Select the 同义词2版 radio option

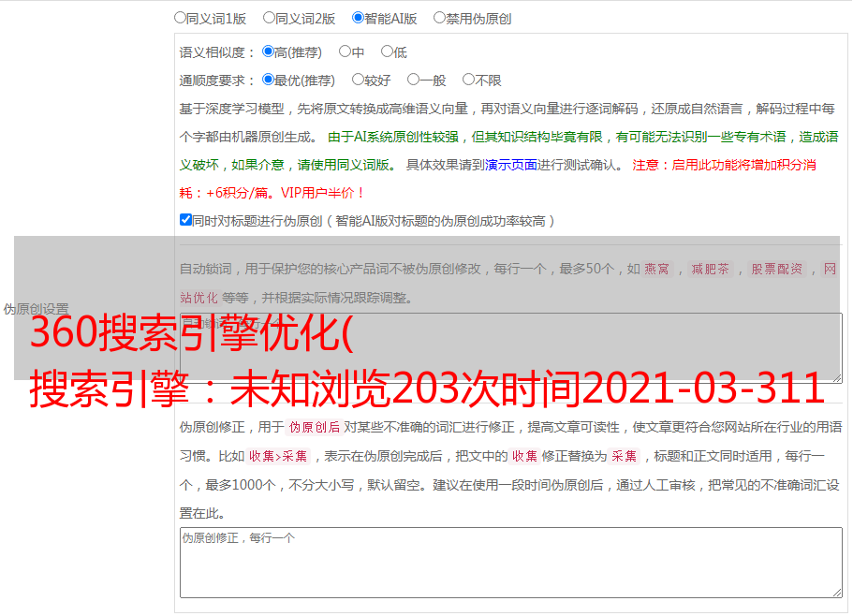[269, 18]
